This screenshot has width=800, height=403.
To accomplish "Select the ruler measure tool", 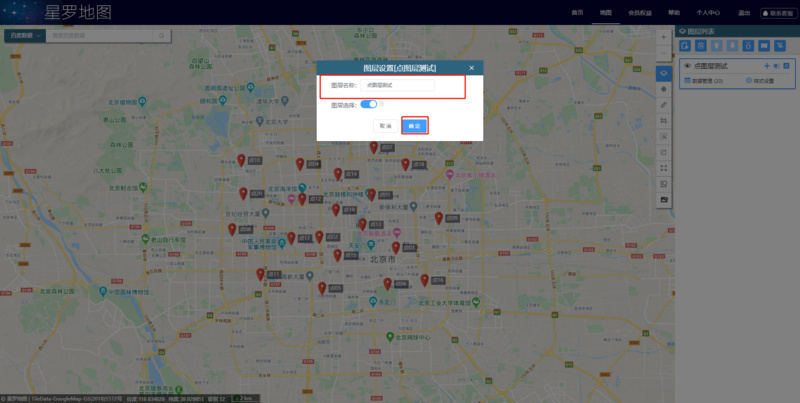I will point(664,105).
